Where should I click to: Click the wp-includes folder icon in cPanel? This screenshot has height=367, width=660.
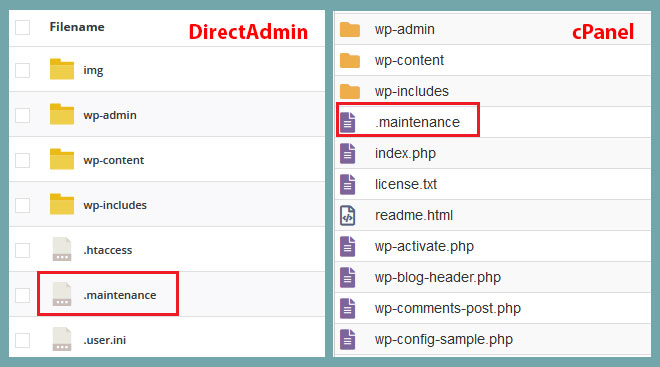(x=349, y=91)
